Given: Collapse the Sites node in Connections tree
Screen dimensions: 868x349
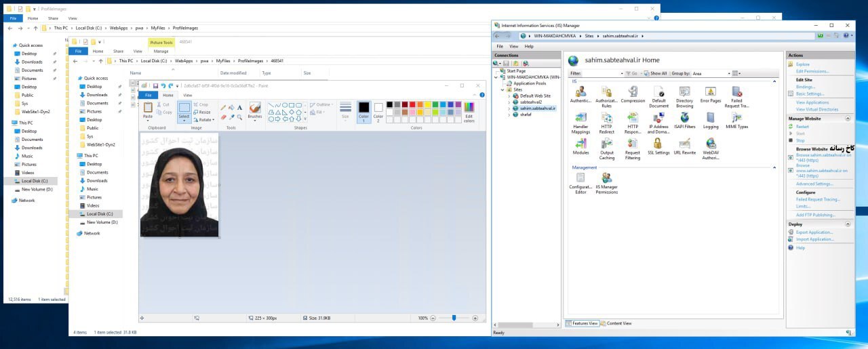Looking at the screenshot, I should click(502, 89).
